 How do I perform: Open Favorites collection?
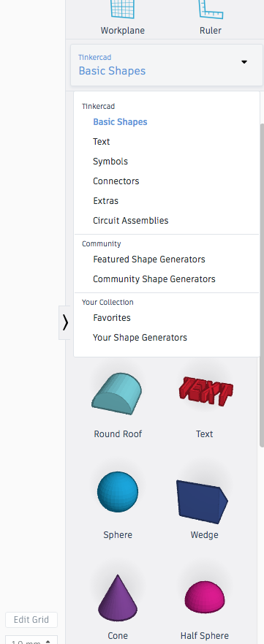(112, 318)
